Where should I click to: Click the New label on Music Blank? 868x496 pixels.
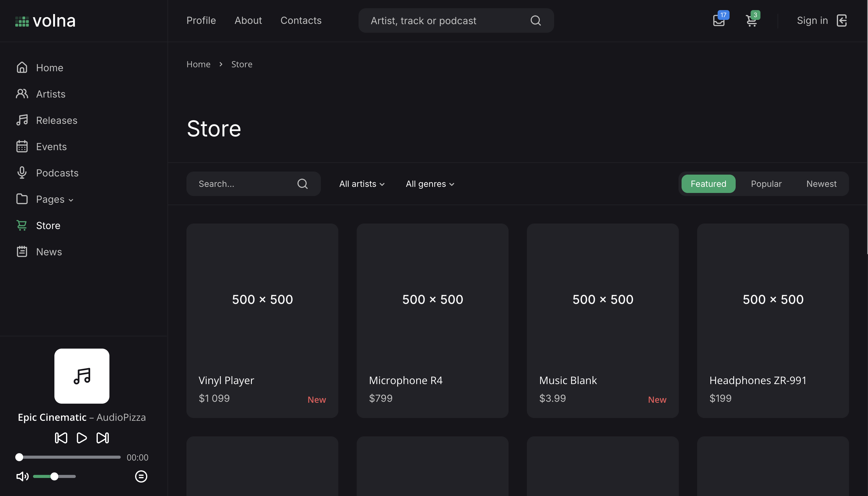coord(657,399)
